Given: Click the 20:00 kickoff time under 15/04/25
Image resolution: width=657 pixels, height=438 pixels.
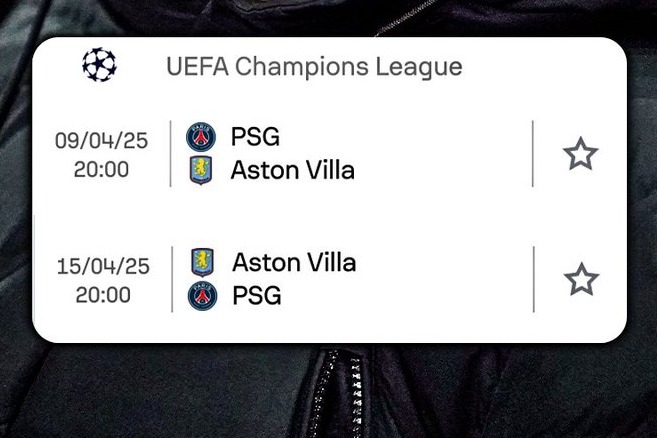Looking at the screenshot, I should coord(103,294).
